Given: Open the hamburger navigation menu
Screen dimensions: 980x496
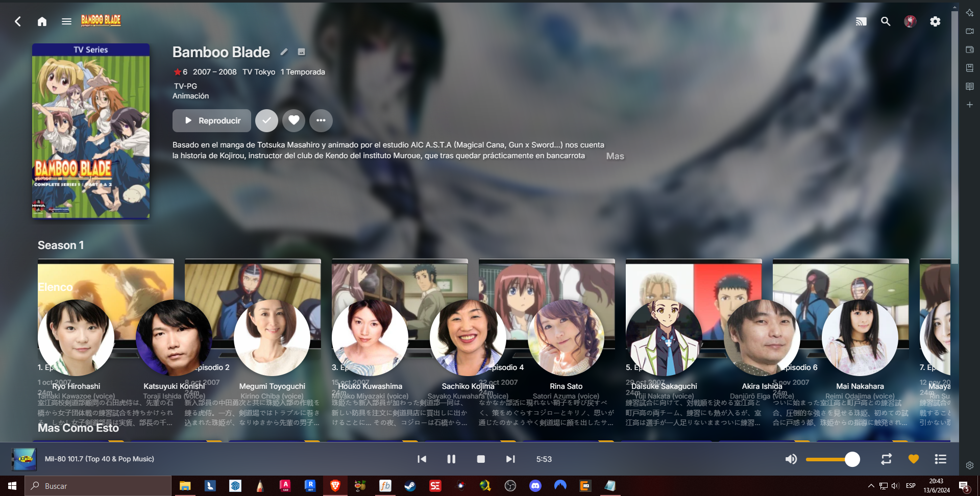Looking at the screenshot, I should [66, 21].
